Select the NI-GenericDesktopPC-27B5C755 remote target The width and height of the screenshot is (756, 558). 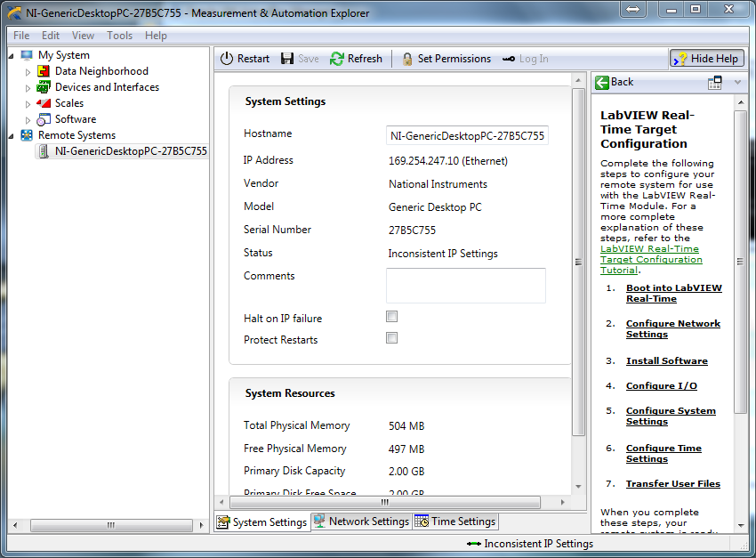[130, 151]
